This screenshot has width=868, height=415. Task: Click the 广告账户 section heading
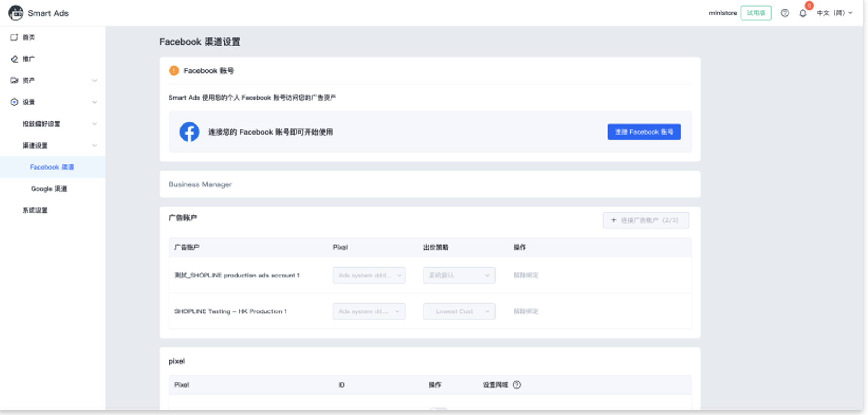[x=183, y=218]
